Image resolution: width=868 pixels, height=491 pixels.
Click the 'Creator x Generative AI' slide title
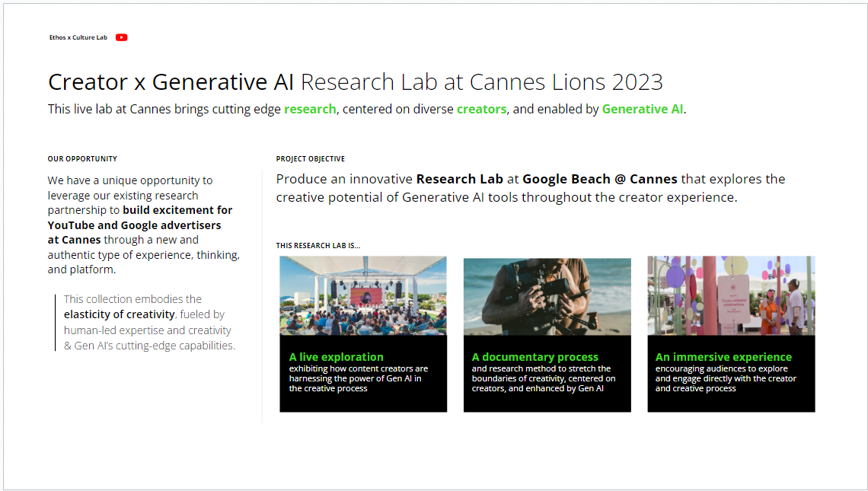(171, 82)
